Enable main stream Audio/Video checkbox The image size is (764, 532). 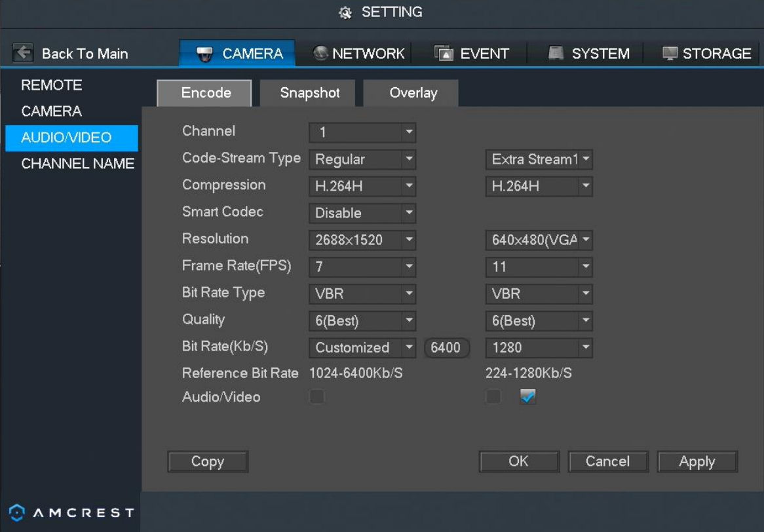(x=316, y=396)
